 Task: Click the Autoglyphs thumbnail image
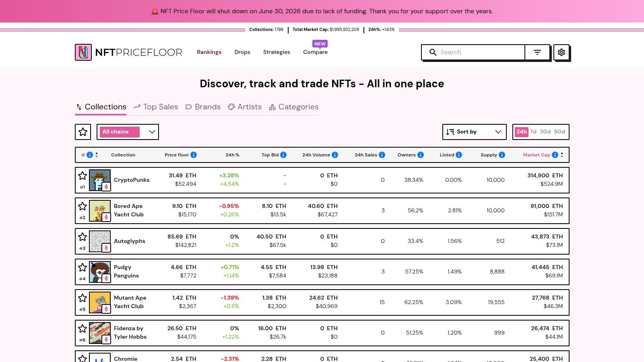(99, 241)
